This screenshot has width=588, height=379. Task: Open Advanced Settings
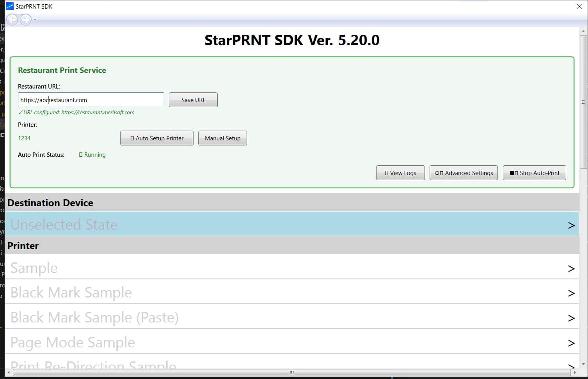464,173
